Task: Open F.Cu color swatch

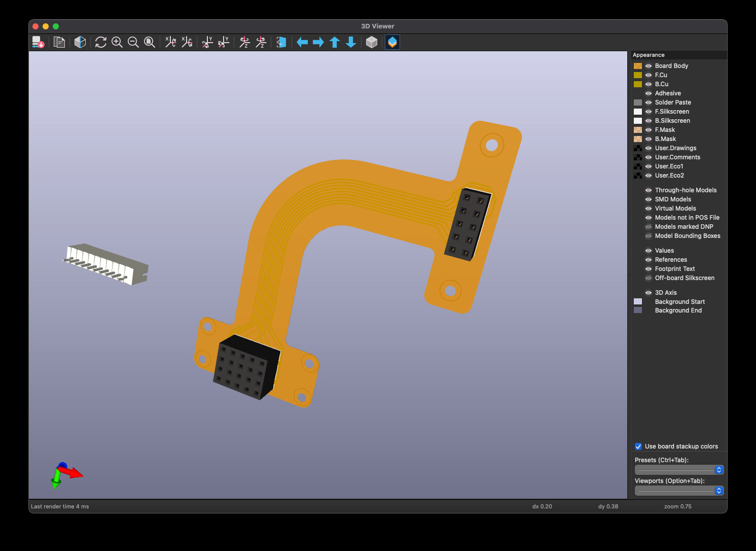Action: pos(638,75)
